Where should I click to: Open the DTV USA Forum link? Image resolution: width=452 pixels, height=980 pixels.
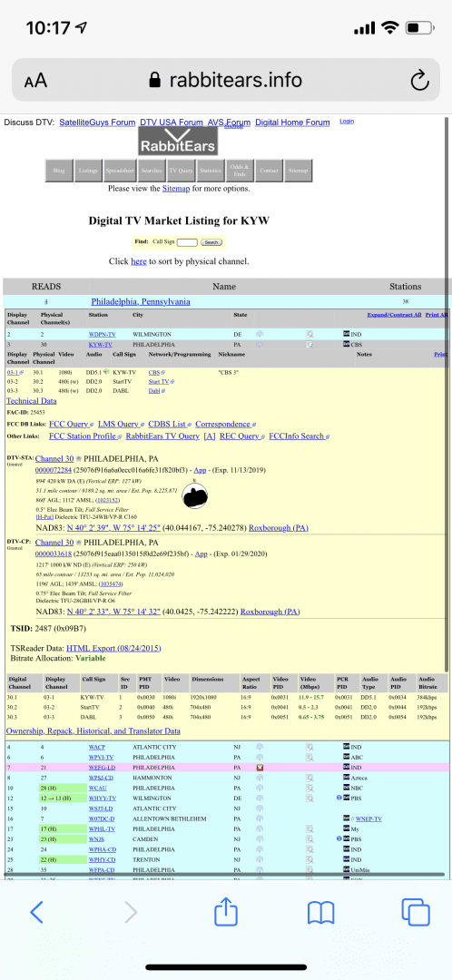pyautogui.click(x=172, y=122)
